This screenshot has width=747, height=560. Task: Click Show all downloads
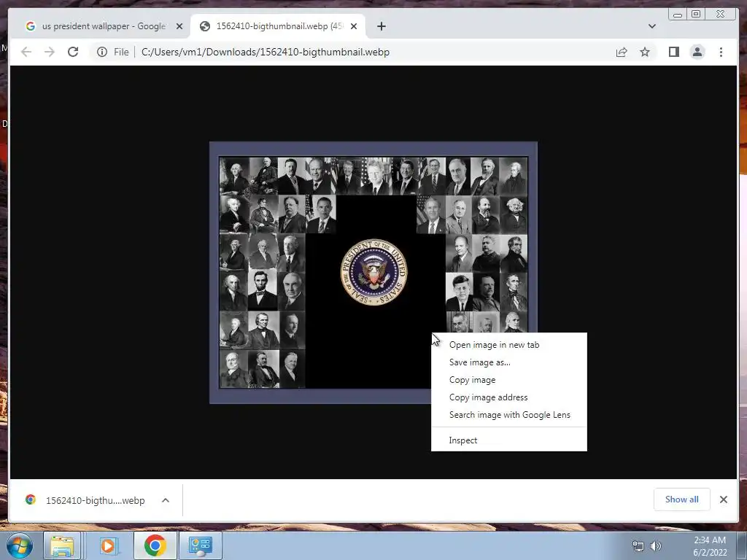[x=682, y=499]
